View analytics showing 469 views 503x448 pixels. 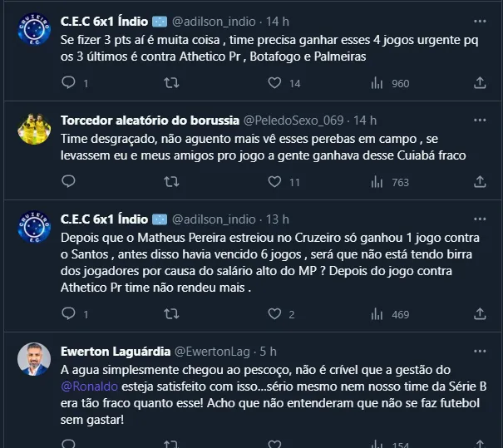pos(377,314)
